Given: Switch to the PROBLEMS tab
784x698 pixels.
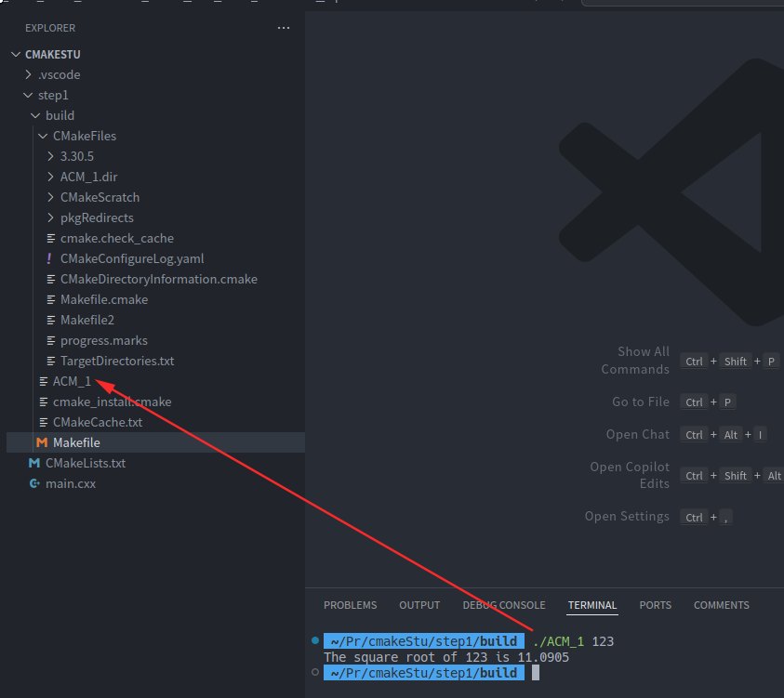Looking at the screenshot, I should (x=350, y=605).
